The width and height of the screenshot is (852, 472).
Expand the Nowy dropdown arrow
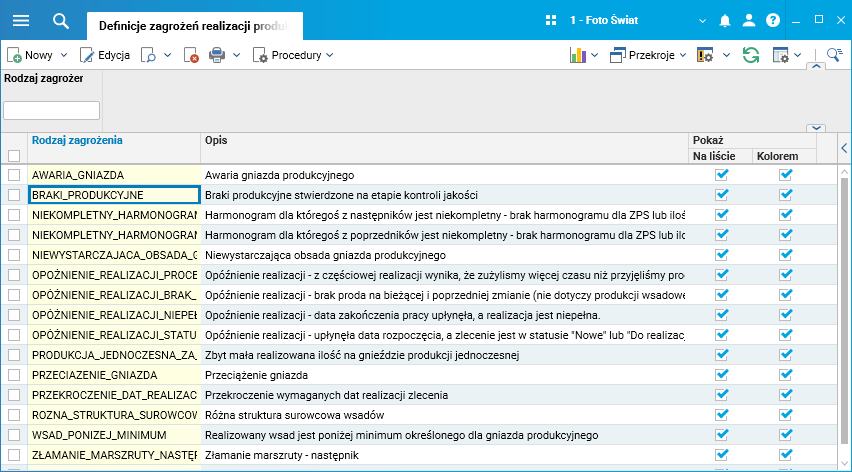click(64, 55)
